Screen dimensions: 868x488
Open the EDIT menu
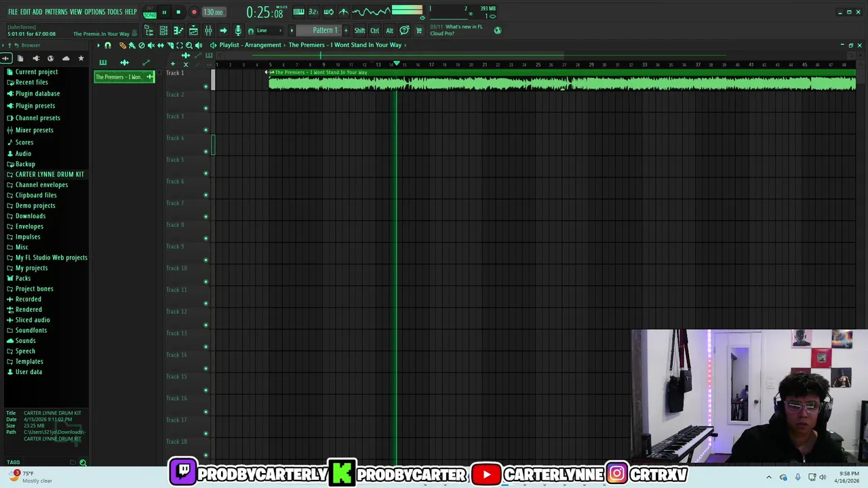coord(25,12)
